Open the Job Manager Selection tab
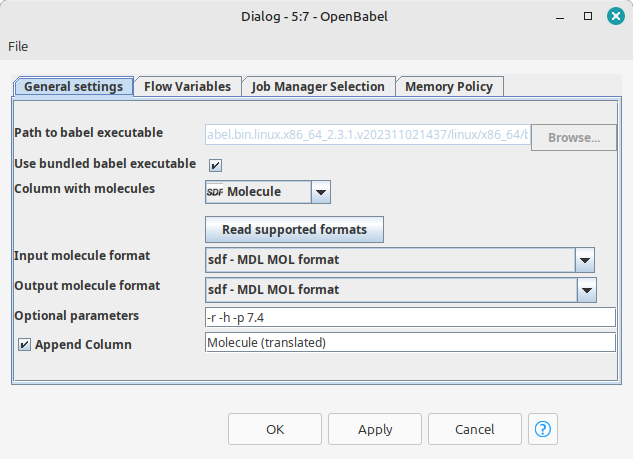 [318, 87]
